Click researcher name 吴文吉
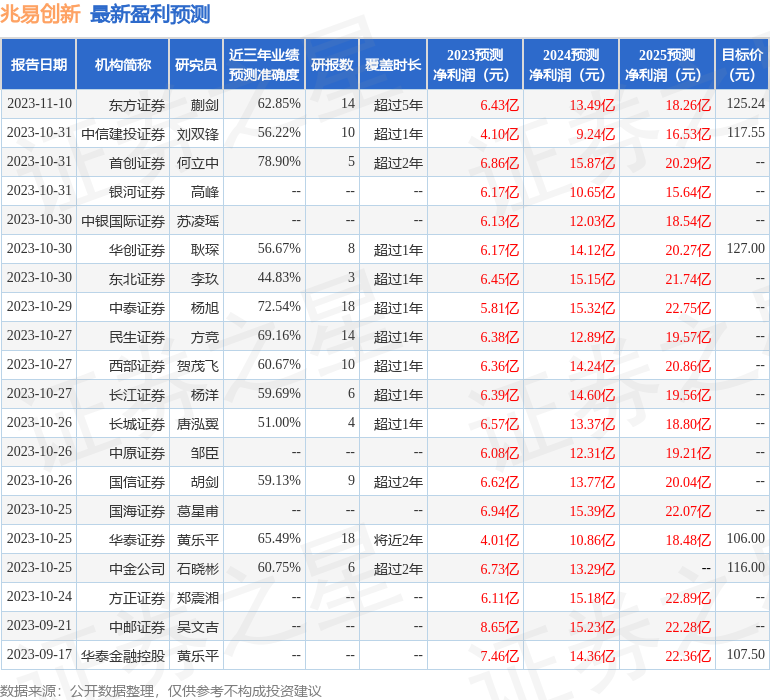Screen dimensions: 770x700 tap(198, 626)
